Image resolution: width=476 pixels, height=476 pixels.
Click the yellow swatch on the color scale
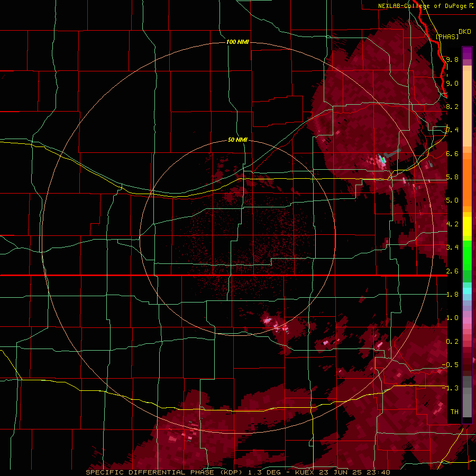pyautogui.click(x=467, y=226)
